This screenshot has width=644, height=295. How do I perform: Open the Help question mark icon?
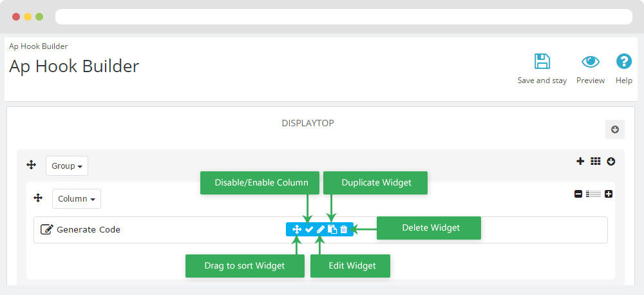coord(623,62)
